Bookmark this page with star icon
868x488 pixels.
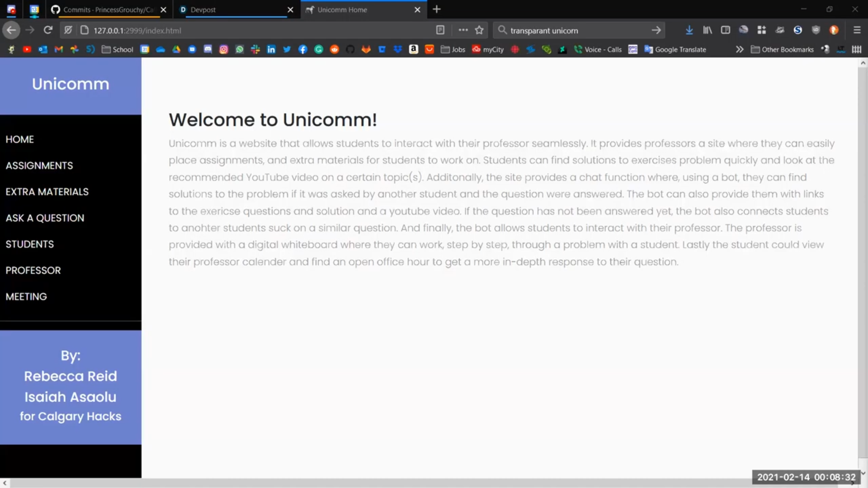(479, 30)
